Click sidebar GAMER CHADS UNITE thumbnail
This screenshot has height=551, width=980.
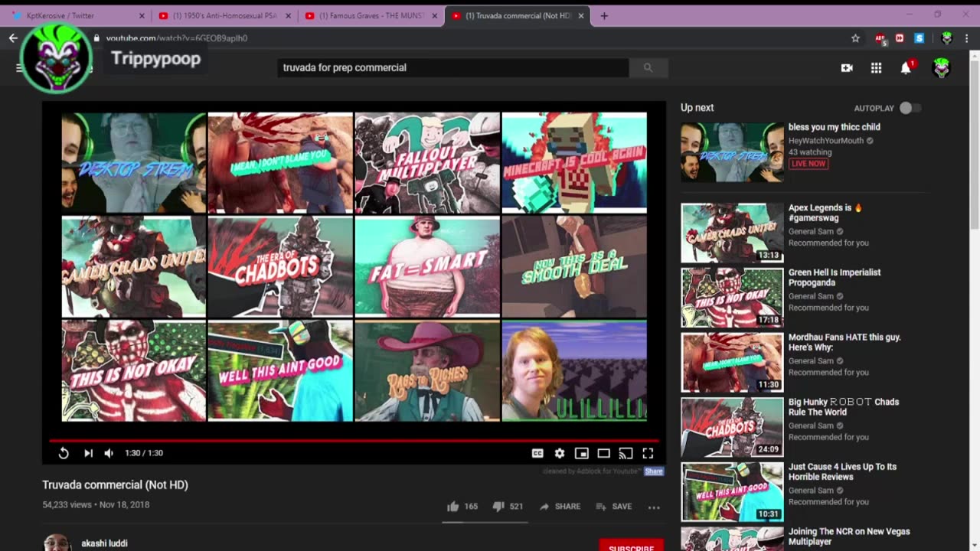click(732, 233)
